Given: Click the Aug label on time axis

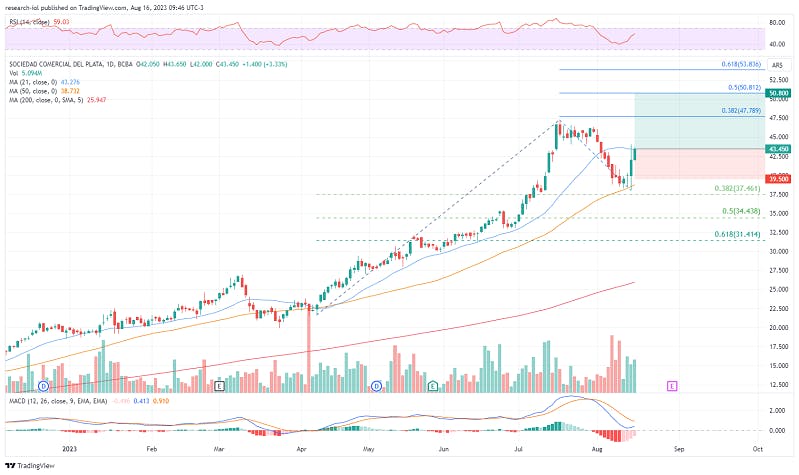Looking at the screenshot, I should click(597, 449).
